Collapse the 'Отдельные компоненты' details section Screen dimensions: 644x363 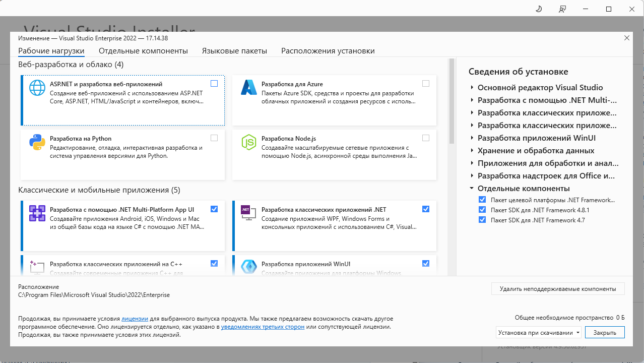point(472,189)
